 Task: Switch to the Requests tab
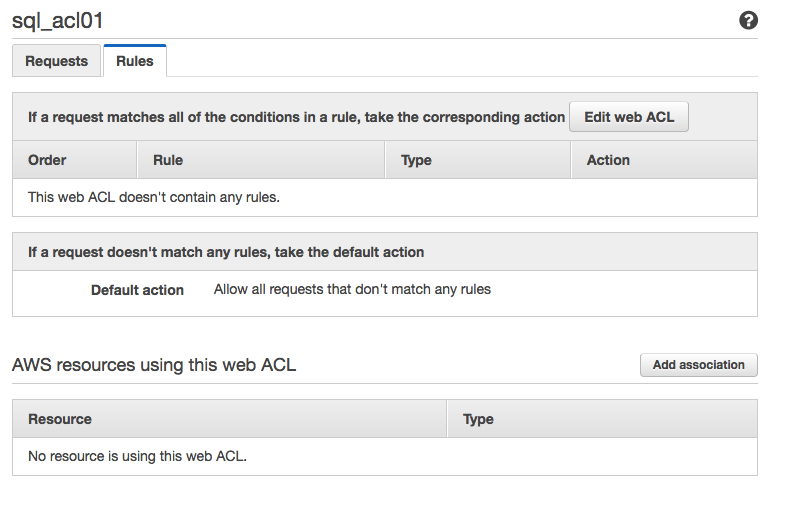[57, 61]
